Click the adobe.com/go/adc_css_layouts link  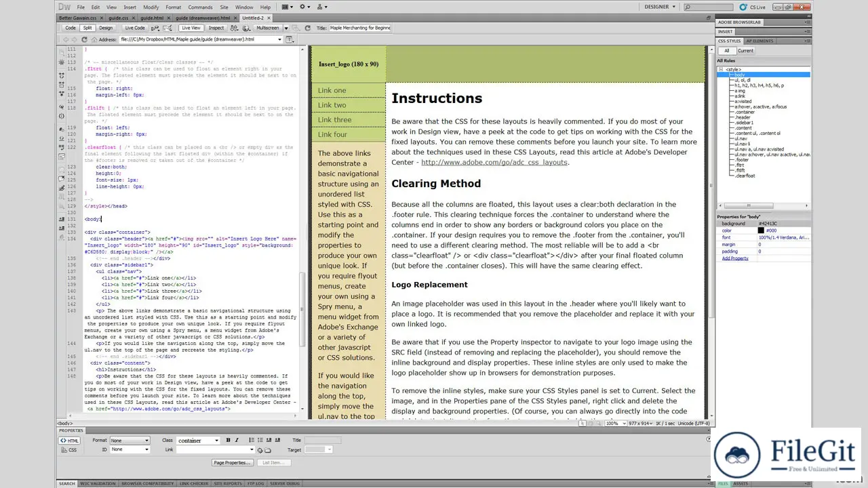click(x=494, y=162)
